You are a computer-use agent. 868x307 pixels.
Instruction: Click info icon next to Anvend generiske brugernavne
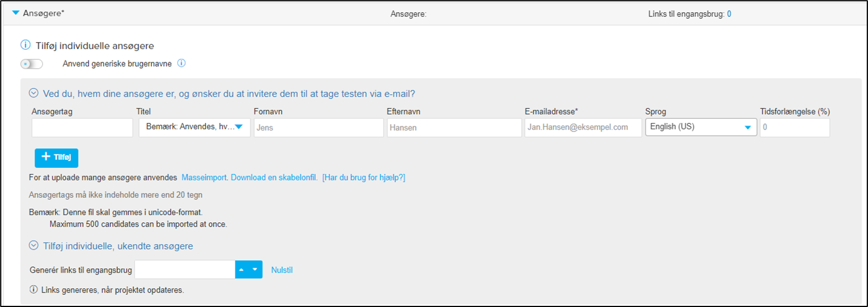click(x=181, y=63)
